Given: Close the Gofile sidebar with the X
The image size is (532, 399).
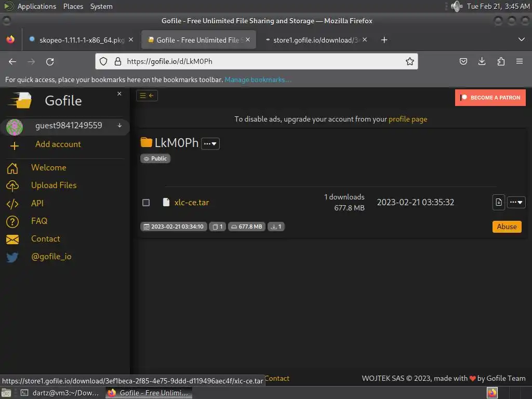Looking at the screenshot, I should pos(119,94).
